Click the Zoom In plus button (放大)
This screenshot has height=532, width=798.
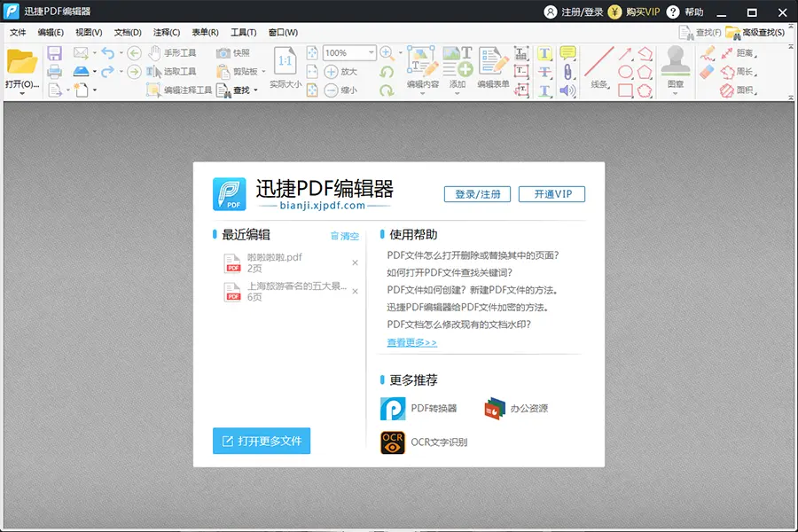pyautogui.click(x=340, y=72)
